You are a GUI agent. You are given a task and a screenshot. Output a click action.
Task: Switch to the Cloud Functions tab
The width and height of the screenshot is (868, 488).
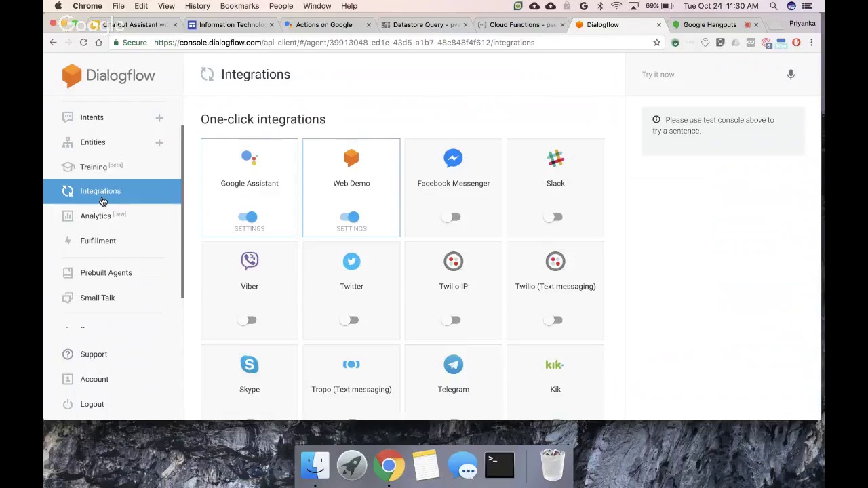coord(521,24)
